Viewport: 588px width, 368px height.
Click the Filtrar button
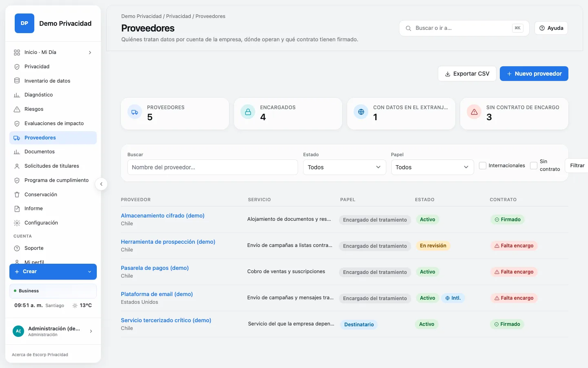577,166
